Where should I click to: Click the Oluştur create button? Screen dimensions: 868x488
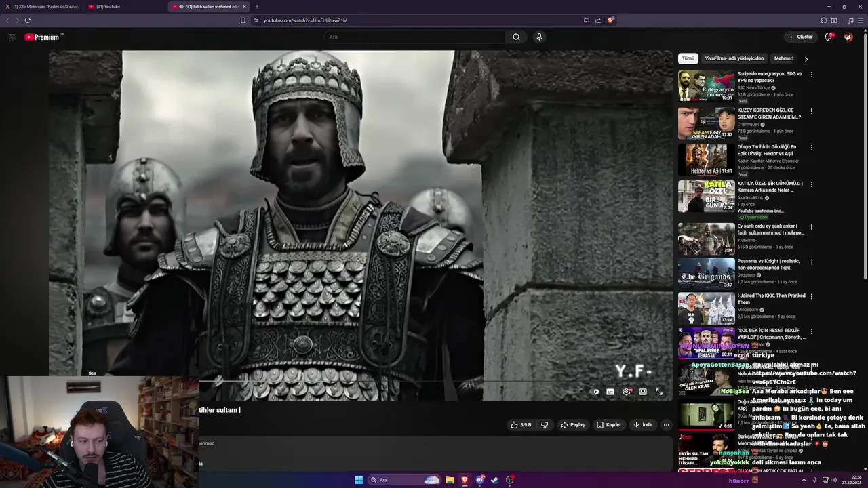(800, 37)
